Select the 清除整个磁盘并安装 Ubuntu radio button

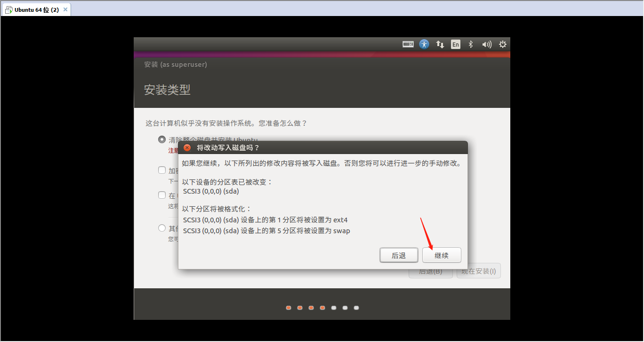pyautogui.click(x=162, y=139)
